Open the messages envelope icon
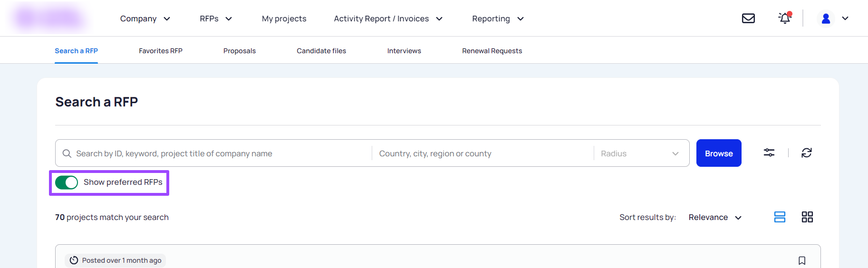 pyautogui.click(x=748, y=19)
